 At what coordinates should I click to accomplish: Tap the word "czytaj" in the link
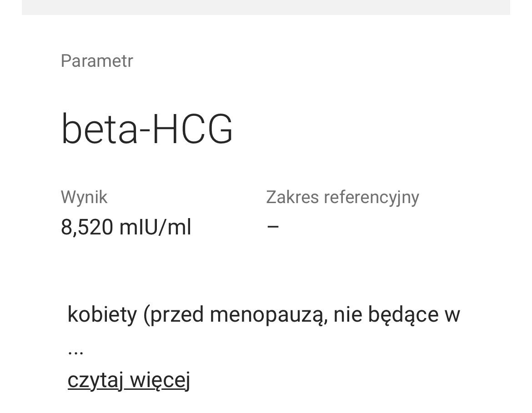pyautogui.click(x=95, y=380)
